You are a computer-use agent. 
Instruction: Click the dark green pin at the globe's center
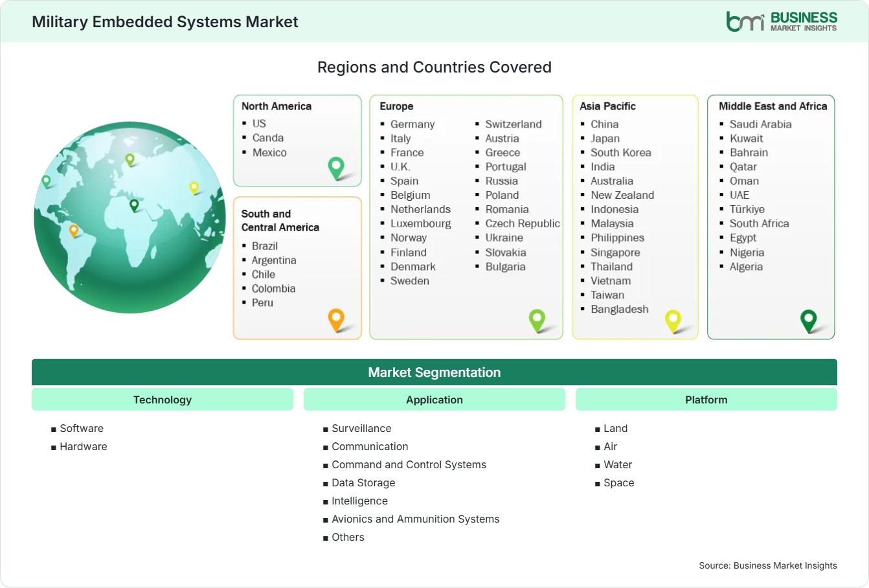pos(134,205)
